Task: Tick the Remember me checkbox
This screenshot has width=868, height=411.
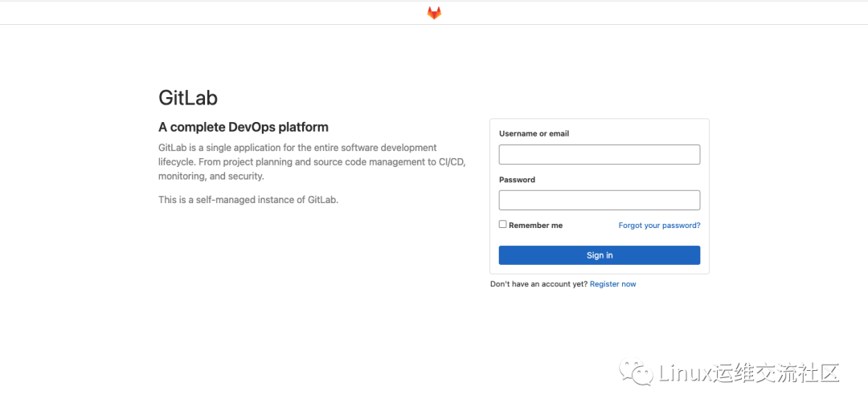Action: point(503,225)
